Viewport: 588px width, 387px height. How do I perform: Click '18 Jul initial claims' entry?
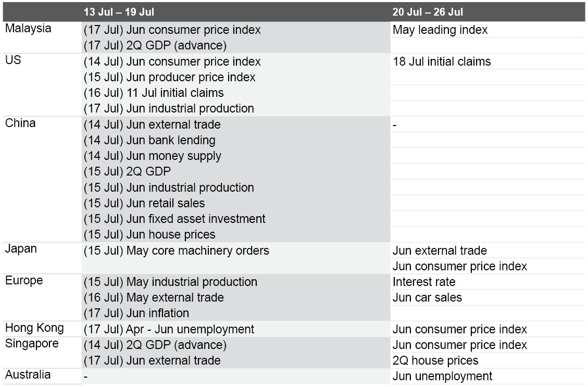(x=442, y=61)
